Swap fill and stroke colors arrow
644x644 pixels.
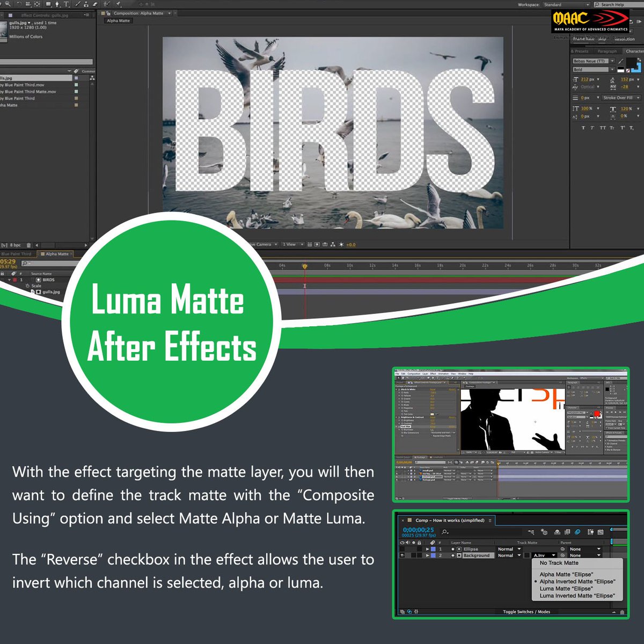pyautogui.click(x=639, y=60)
